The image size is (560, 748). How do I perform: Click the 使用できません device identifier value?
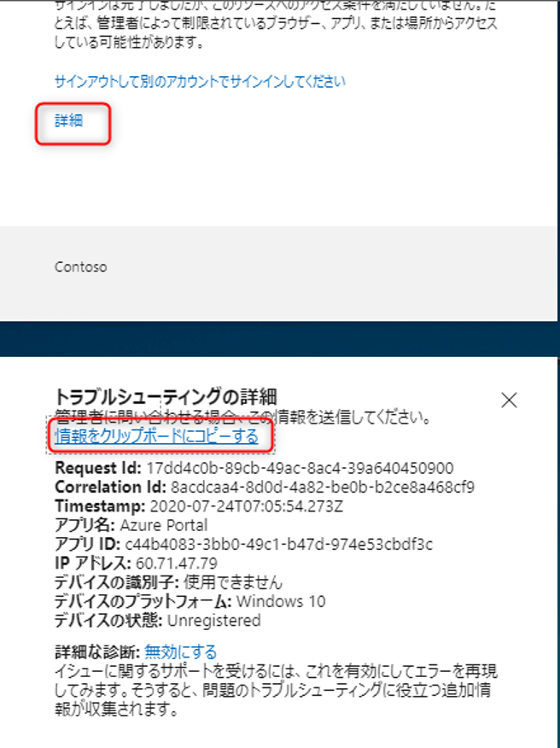click(x=233, y=582)
